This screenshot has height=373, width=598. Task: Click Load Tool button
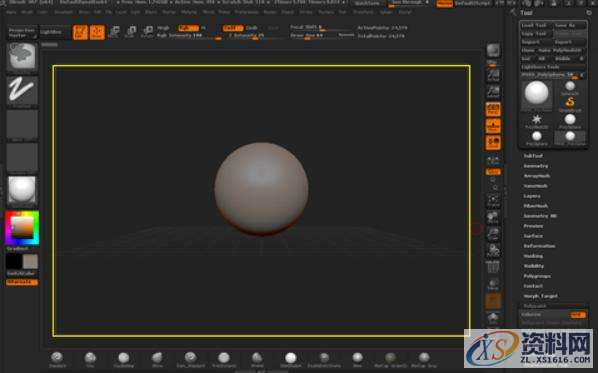click(x=537, y=25)
